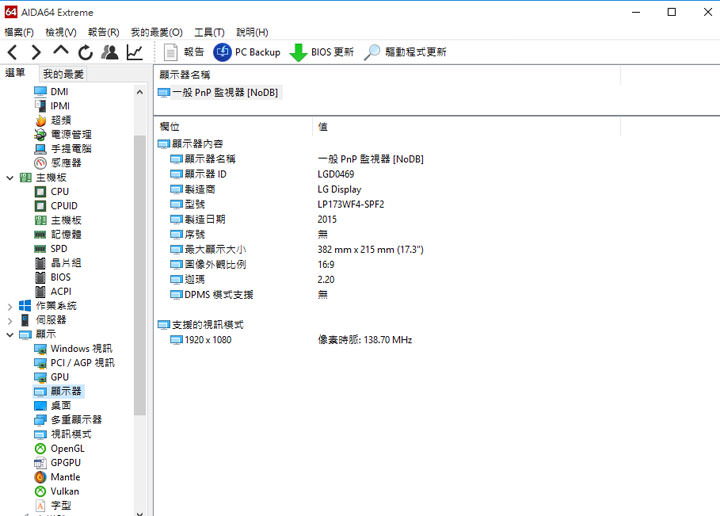
Task: Select the DPMS 模式支援 row
Action: (x=249, y=295)
